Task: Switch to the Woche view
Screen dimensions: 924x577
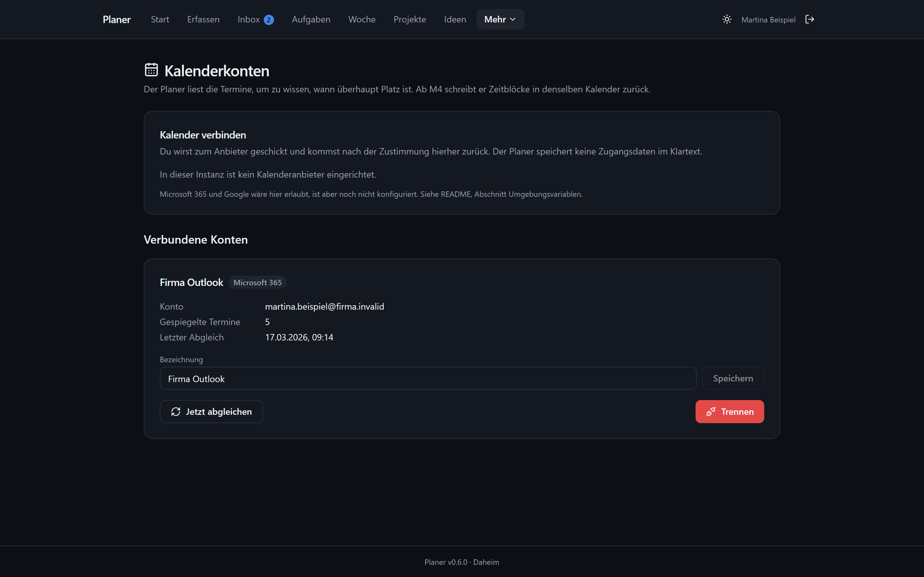Action: click(x=362, y=20)
